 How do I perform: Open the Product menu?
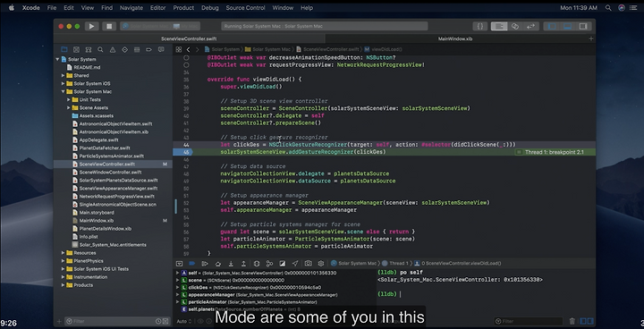(183, 8)
